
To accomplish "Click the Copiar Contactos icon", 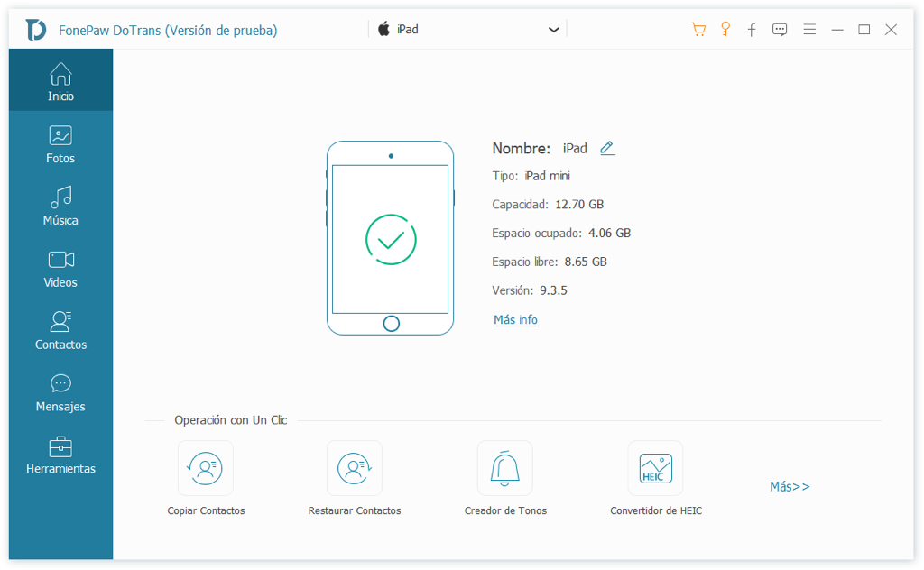I will pos(206,468).
